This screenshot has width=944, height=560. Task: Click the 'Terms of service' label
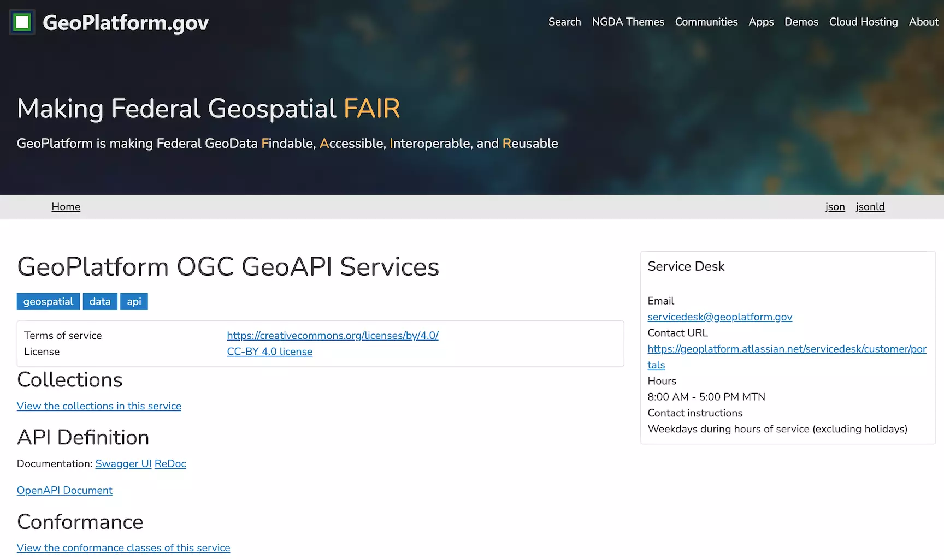click(x=63, y=336)
